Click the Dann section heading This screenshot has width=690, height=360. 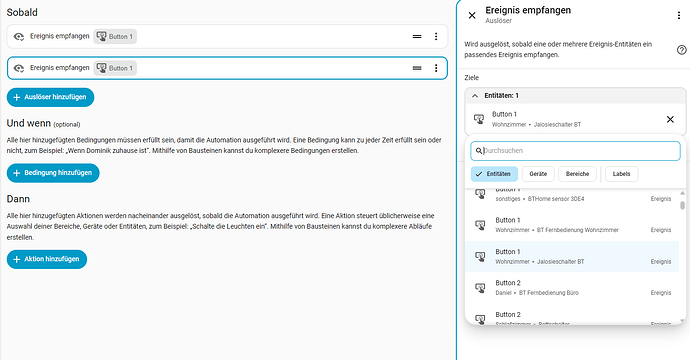click(18, 199)
